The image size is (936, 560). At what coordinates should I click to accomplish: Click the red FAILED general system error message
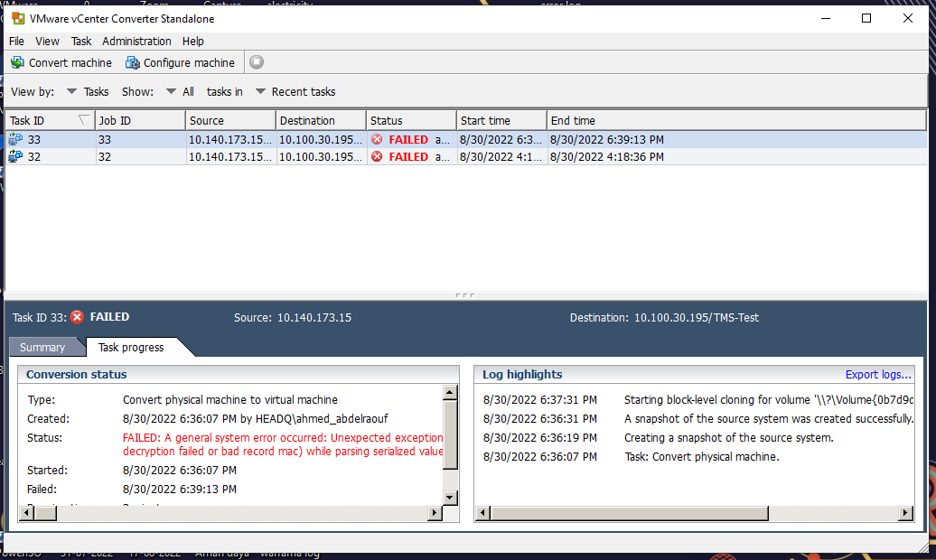[x=283, y=444]
